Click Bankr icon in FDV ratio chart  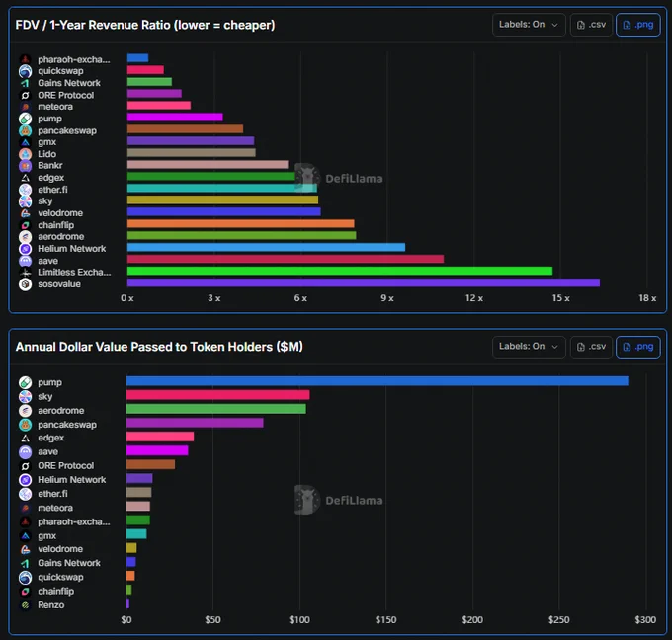[x=26, y=166]
